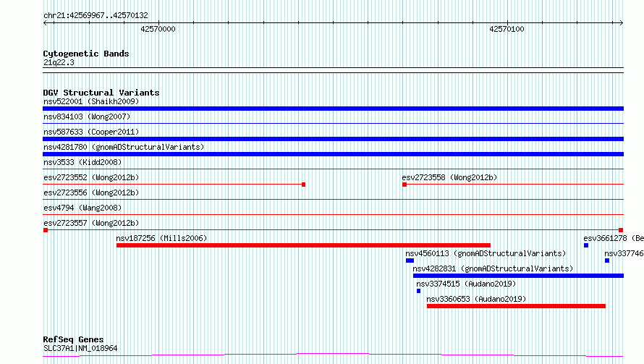The image size is (644, 364).
Task: Click the Cytogenetic Bands track title
Action: pyautogui.click(x=86, y=54)
